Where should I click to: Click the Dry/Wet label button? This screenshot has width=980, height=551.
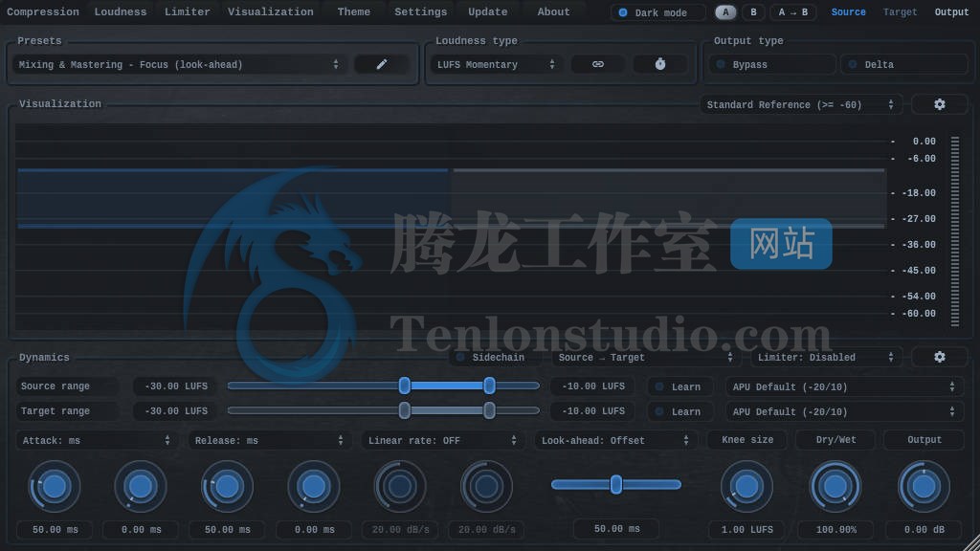835,440
